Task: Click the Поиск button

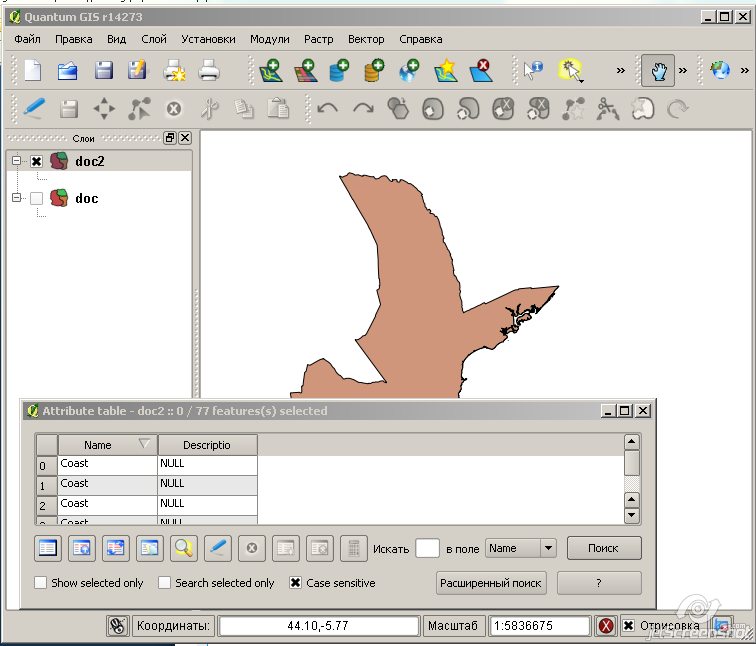Action: pos(604,548)
